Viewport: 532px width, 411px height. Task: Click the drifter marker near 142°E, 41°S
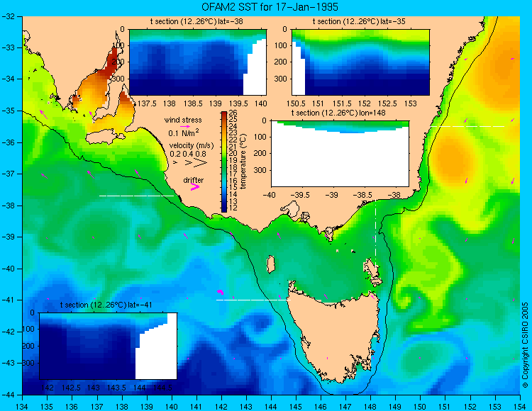(x=220, y=292)
